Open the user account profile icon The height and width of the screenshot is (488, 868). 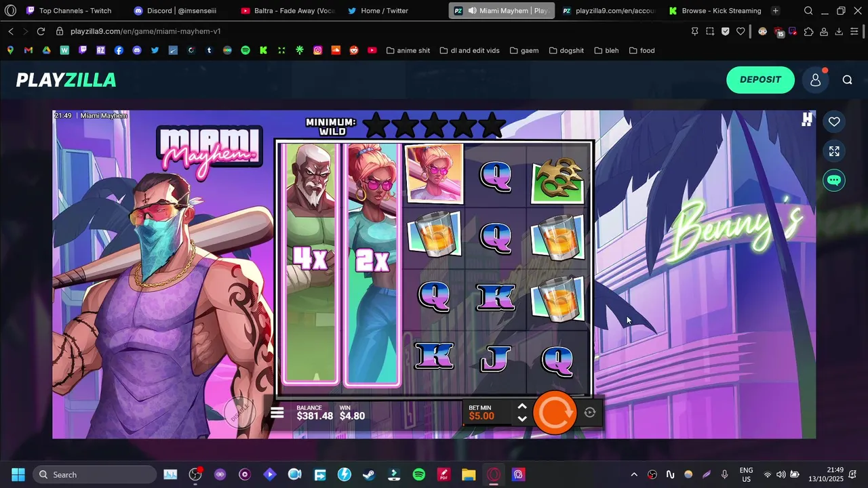point(815,80)
